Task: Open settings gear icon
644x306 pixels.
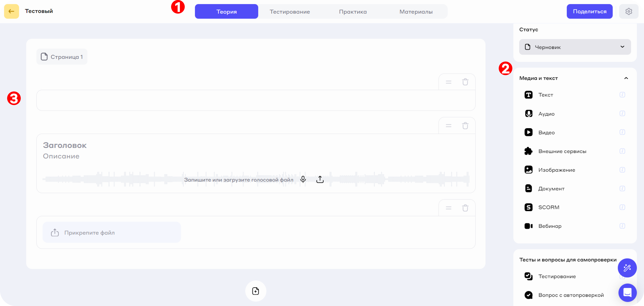Action: [x=629, y=11]
